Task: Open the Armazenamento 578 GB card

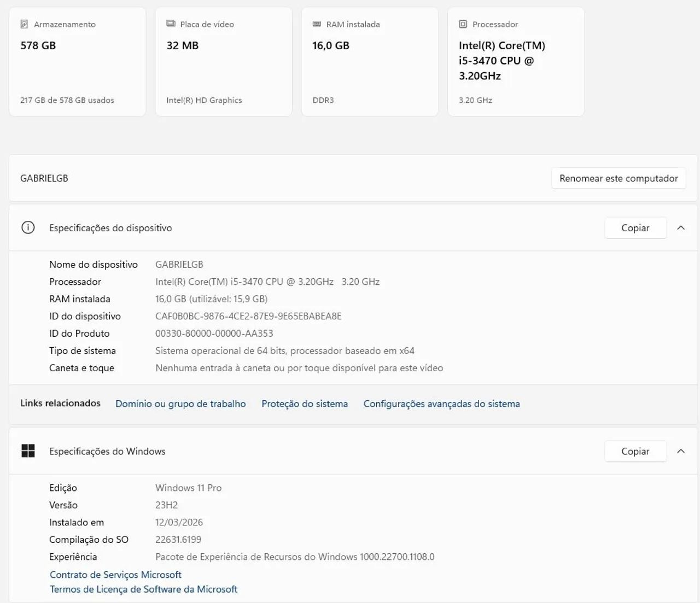Action: click(78, 62)
